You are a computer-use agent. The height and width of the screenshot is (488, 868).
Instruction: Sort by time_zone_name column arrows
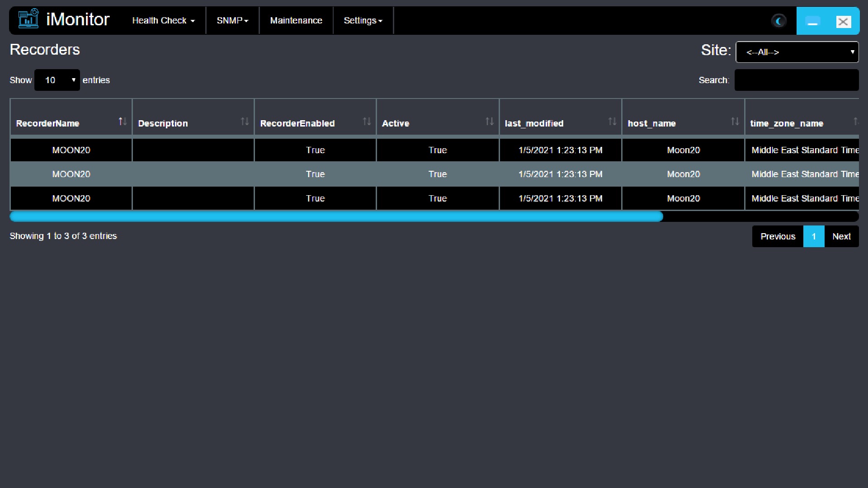[x=856, y=122]
